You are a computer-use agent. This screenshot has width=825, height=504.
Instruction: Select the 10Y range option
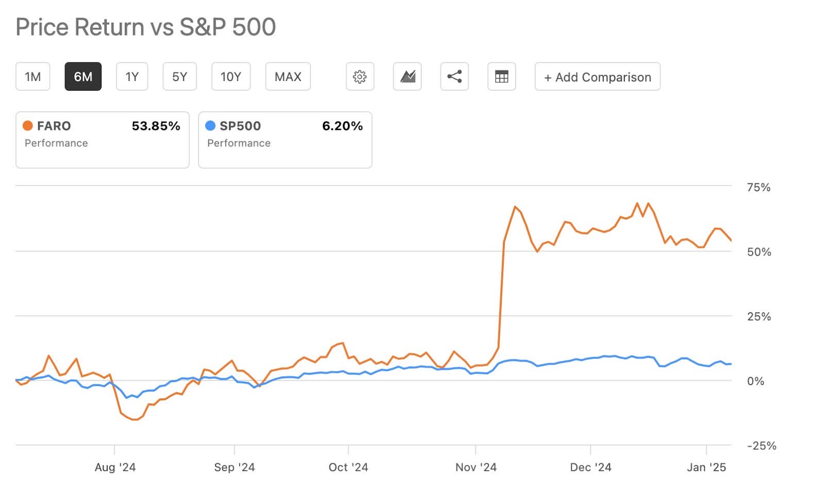[230, 76]
